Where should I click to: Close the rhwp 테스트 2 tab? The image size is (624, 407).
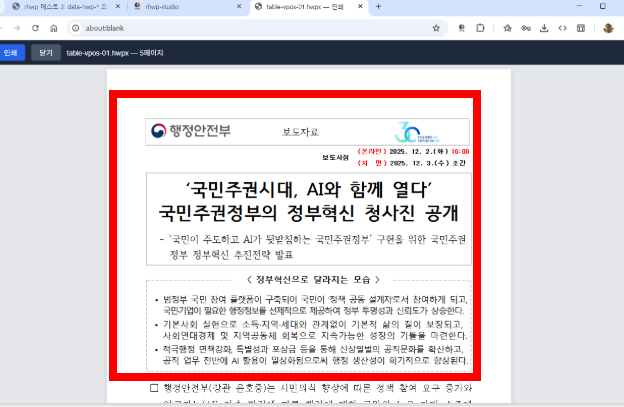(x=118, y=6)
